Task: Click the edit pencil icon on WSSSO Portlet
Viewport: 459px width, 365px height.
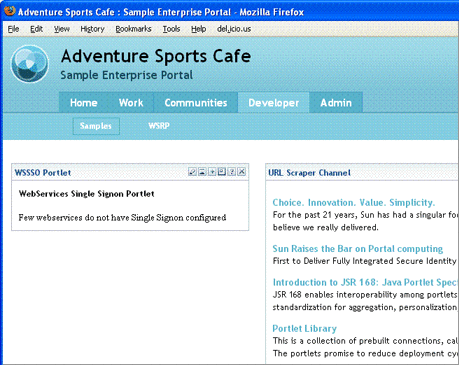Action: (x=192, y=172)
